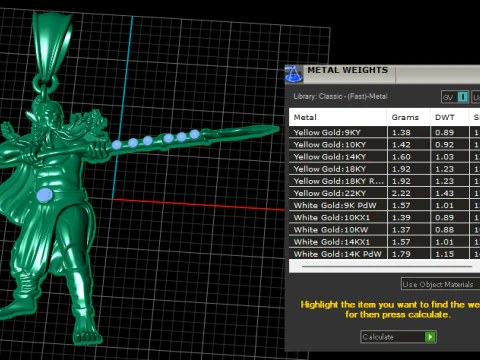Select Yellow Gold:9KY row
Viewport: 480px width, 360px height.
point(384,132)
